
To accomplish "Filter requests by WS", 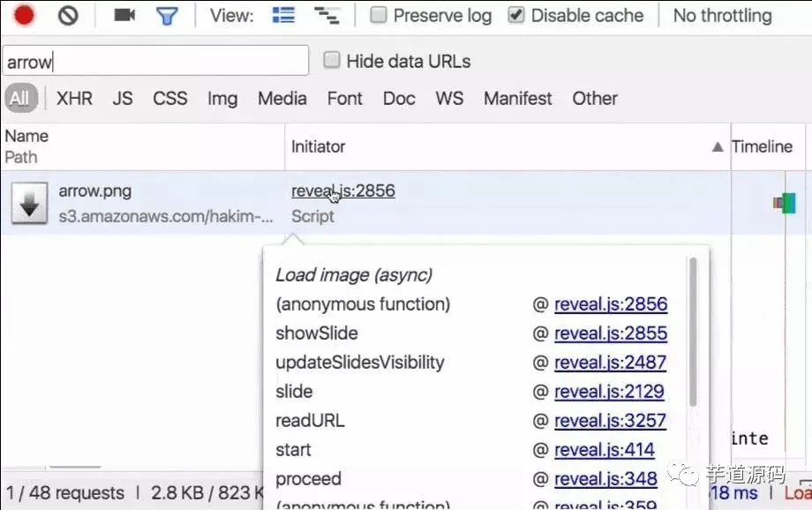I will (x=449, y=98).
